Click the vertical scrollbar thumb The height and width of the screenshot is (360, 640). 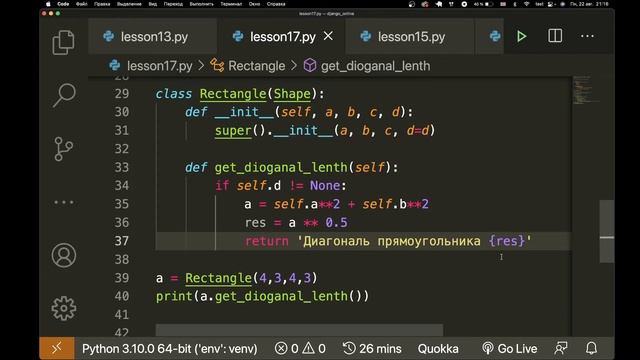click(x=607, y=231)
